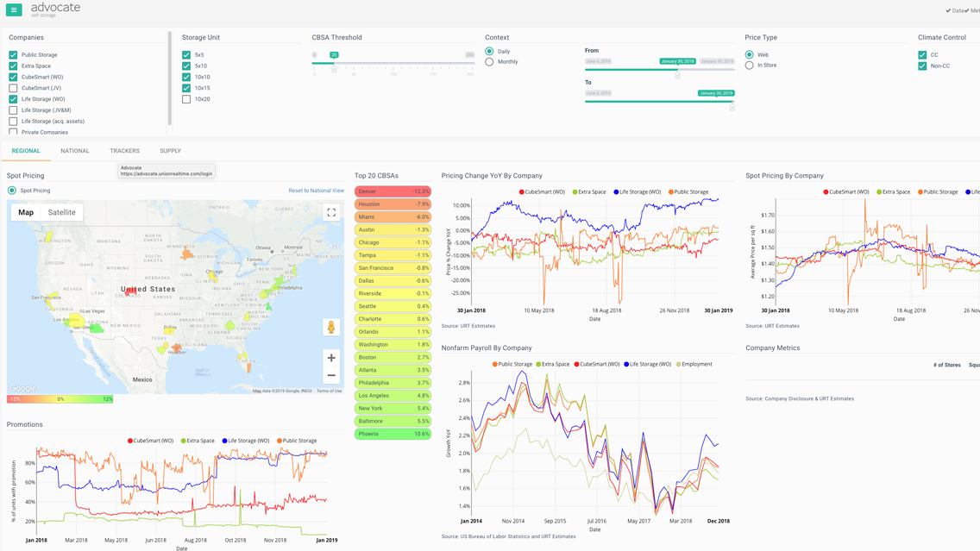
Task: Select Orlando in Top 20 CBSAs
Action: (x=393, y=332)
